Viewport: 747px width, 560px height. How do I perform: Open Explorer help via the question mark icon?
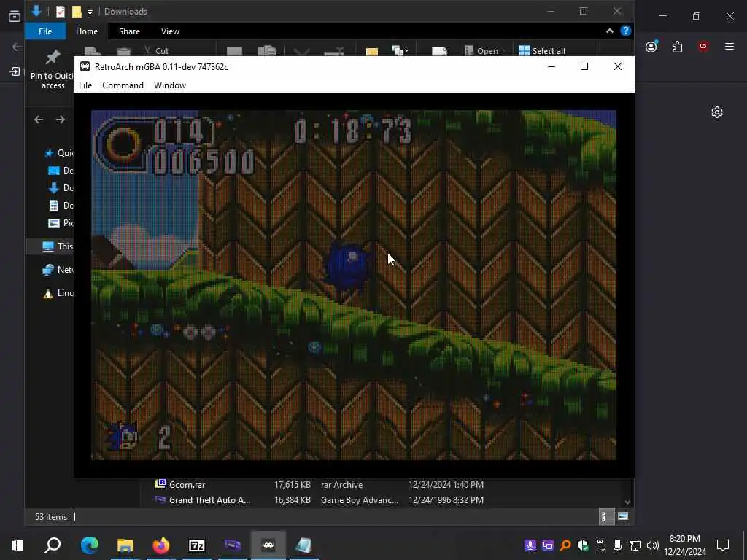(626, 31)
